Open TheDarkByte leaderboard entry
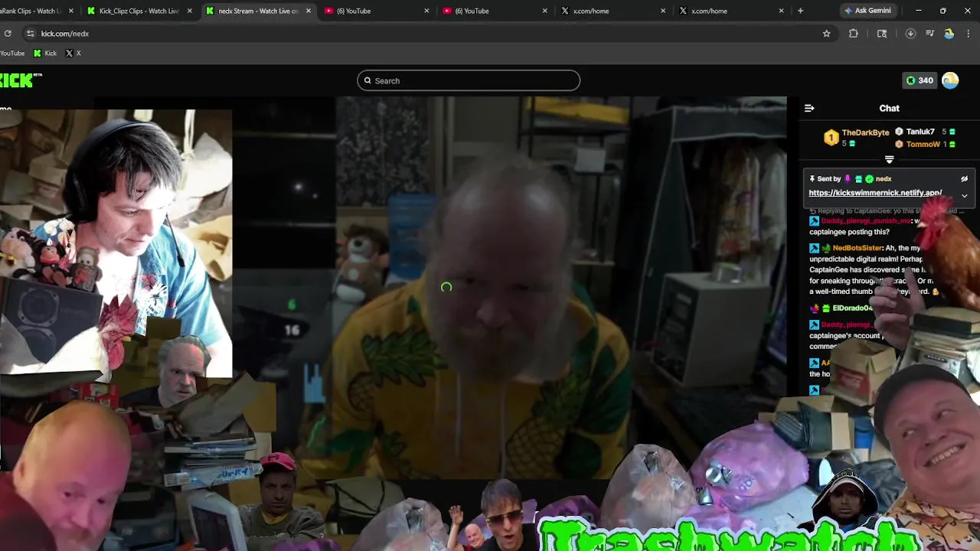Viewport: 980px width, 551px height. click(865, 132)
